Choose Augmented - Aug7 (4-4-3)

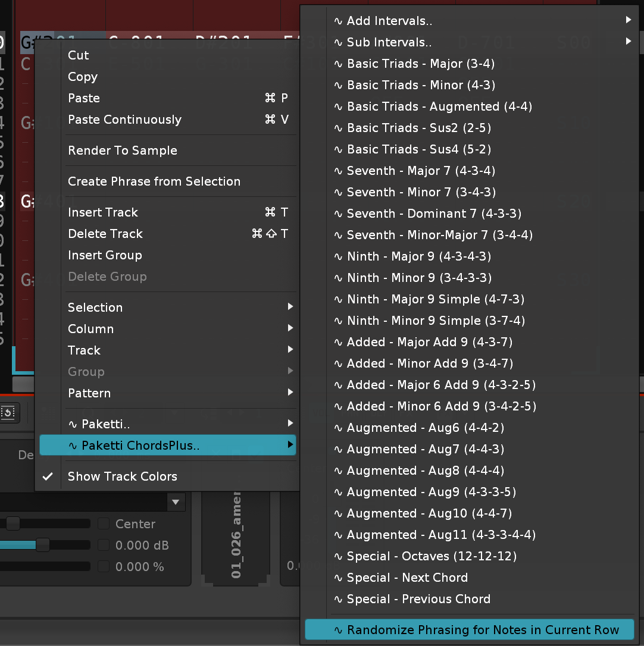click(x=425, y=449)
